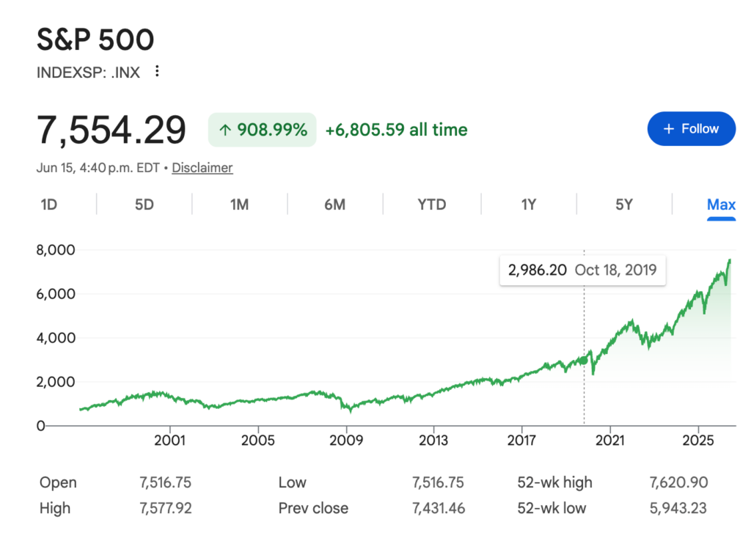The height and width of the screenshot is (560, 751).
Task: Open the Disclaimer link
Action: [x=202, y=168]
